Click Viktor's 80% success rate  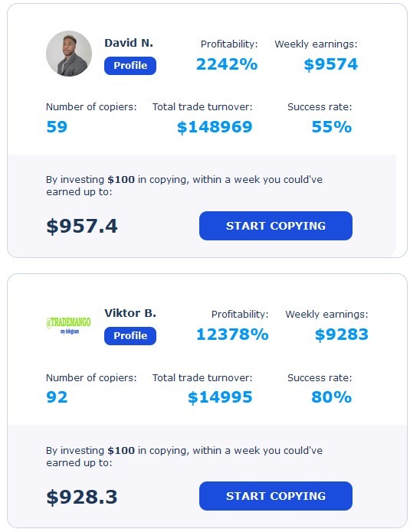(x=332, y=397)
